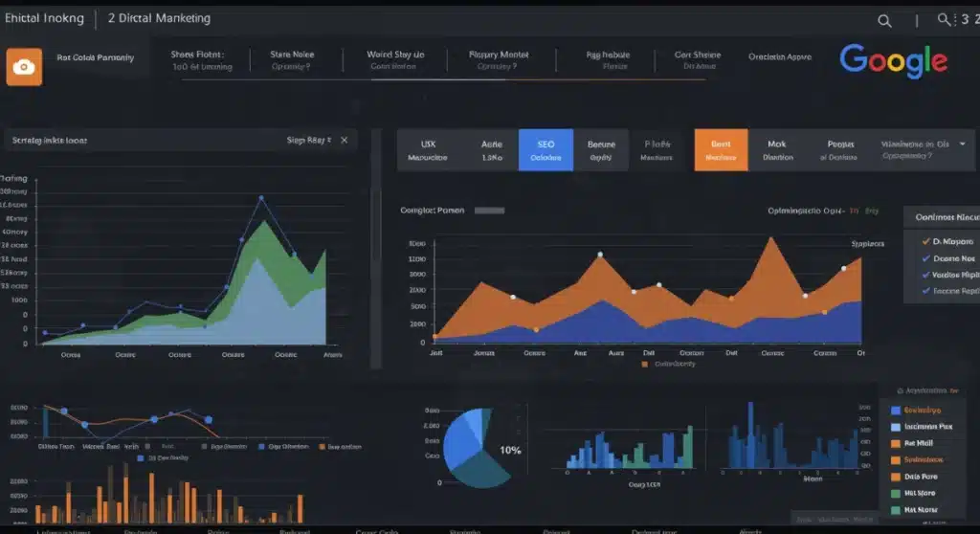Click the first magnifier search icon at top right
The height and width of the screenshot is (534, 980).
tap(884, 20)
